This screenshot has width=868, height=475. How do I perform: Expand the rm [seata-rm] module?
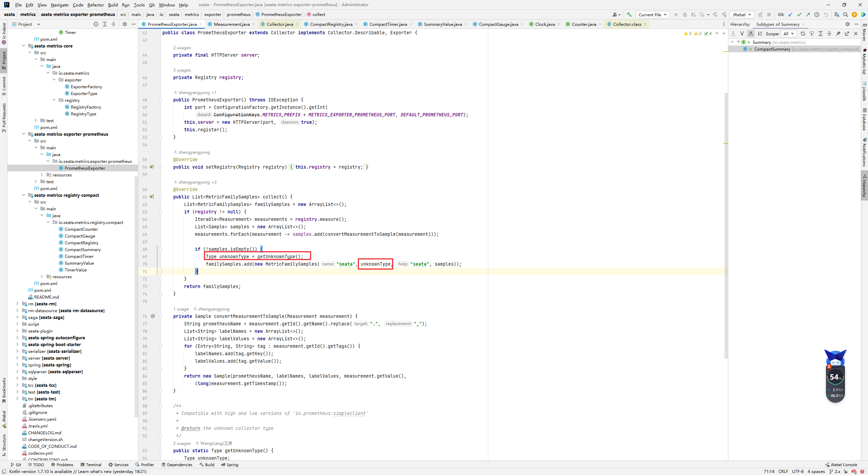pyautogui.click(x=17, y=304)
